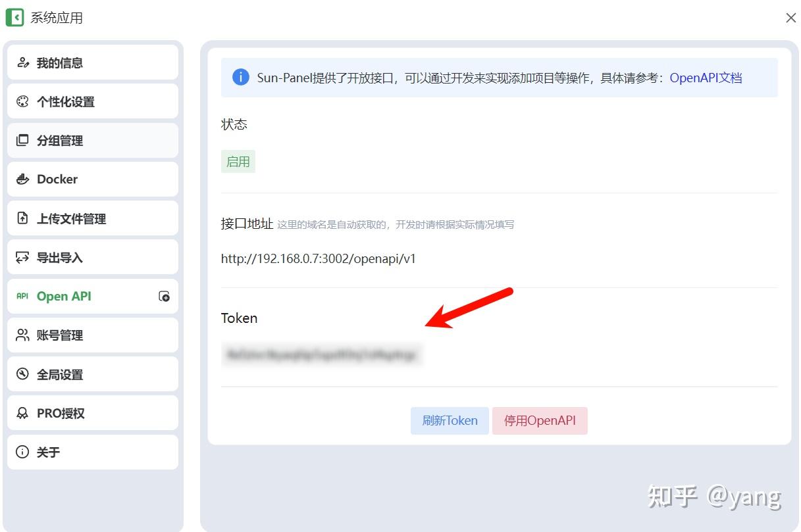Select the 全局设置 wrench icon entry

(x=23, y=374)
